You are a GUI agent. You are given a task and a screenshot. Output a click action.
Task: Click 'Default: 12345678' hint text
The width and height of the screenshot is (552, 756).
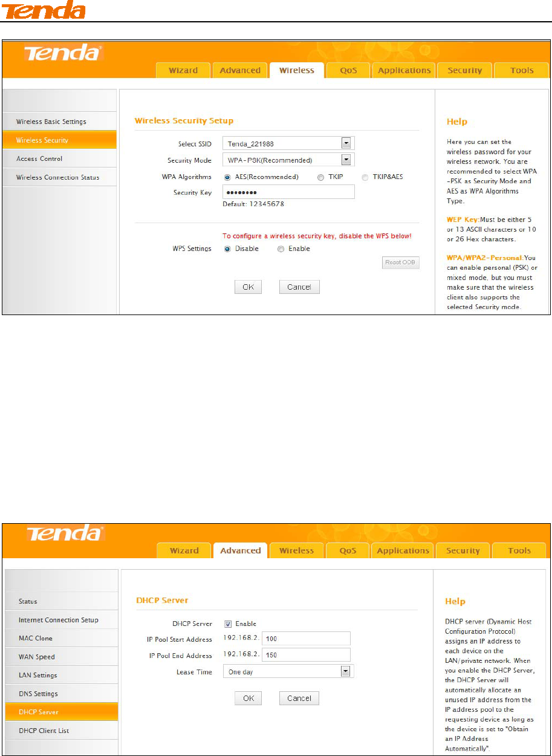253,204
